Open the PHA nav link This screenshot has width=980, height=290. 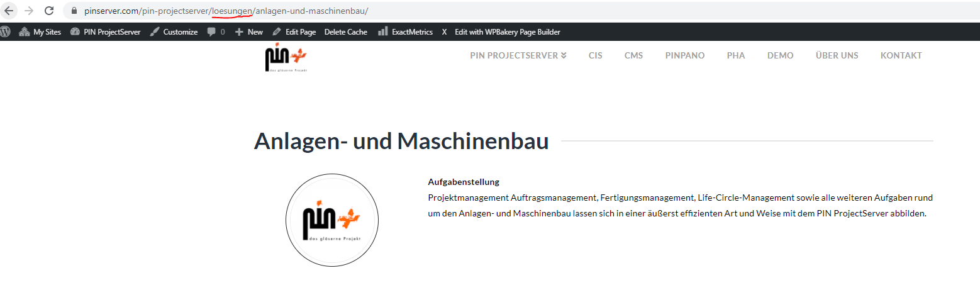(x=736, y=55)
